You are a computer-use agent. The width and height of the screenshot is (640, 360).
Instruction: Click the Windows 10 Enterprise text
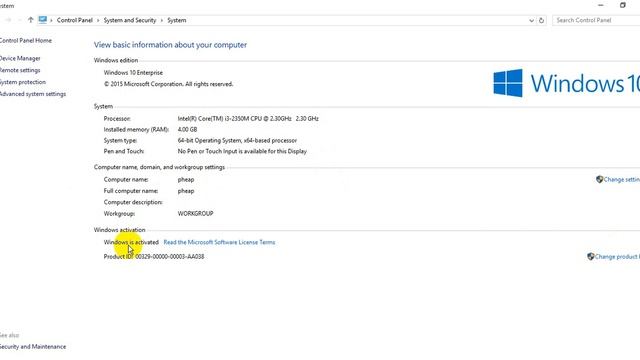pyautogui.click(x=133, y=72)
